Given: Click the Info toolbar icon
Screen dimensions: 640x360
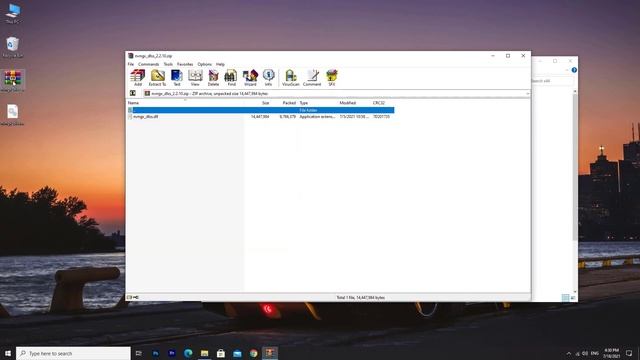Looking at the screenshot, I should click(268, 78).
